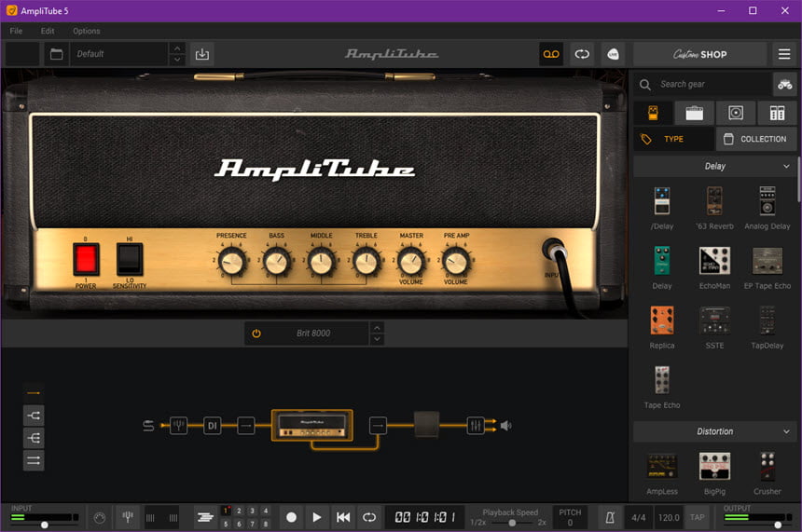Select the amp block in the signal chain
This screenshot has height=532, width=802.
(x=312, y=425)
